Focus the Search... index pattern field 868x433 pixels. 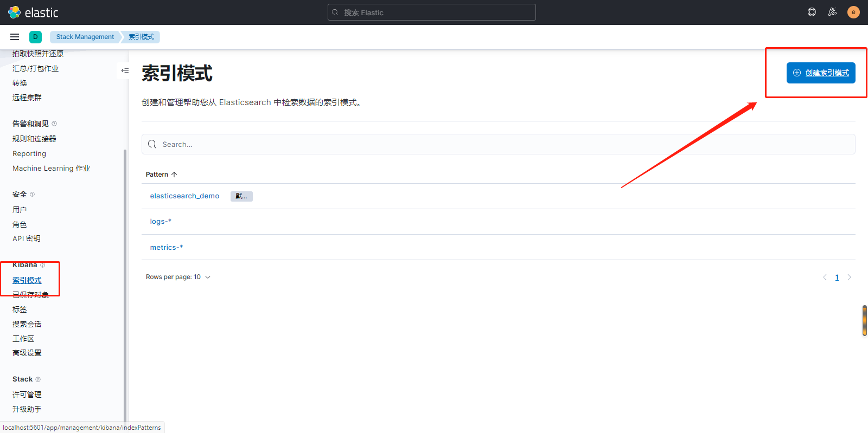coord(498,144)
